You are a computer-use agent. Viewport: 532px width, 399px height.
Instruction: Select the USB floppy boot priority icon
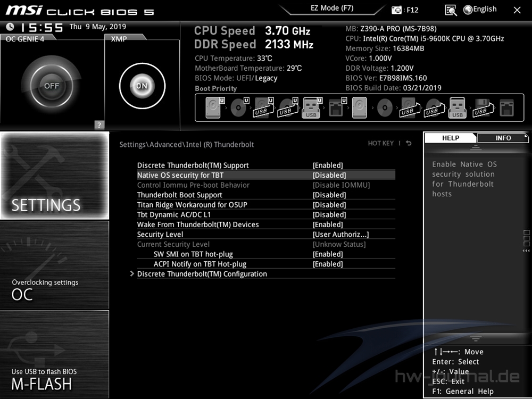click(483, 108)
